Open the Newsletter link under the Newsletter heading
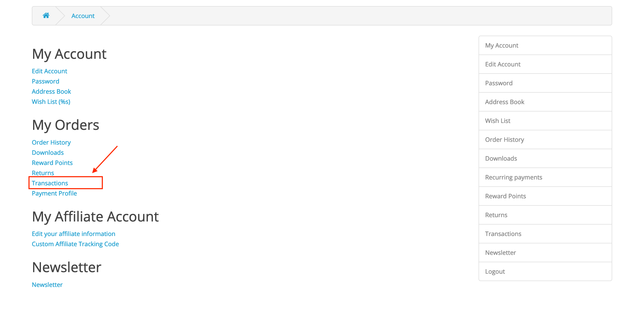 click(x=47, y=285)
